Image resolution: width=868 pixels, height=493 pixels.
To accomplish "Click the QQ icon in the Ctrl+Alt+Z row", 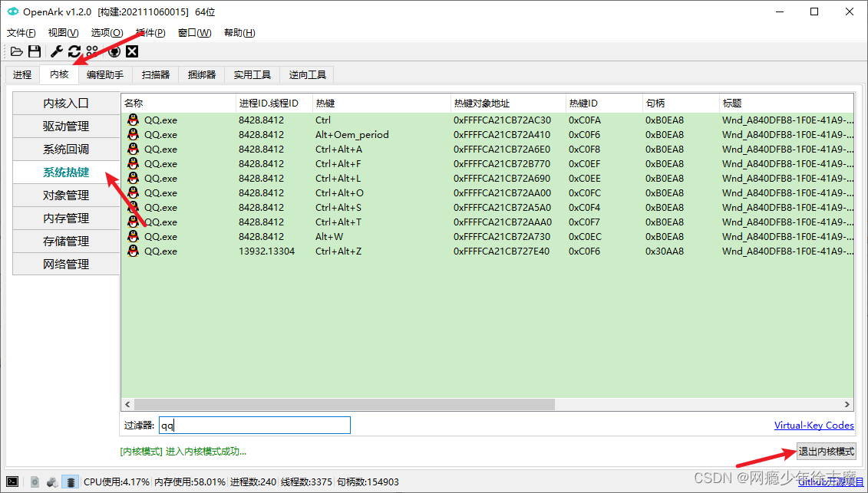I will (134, 251).
